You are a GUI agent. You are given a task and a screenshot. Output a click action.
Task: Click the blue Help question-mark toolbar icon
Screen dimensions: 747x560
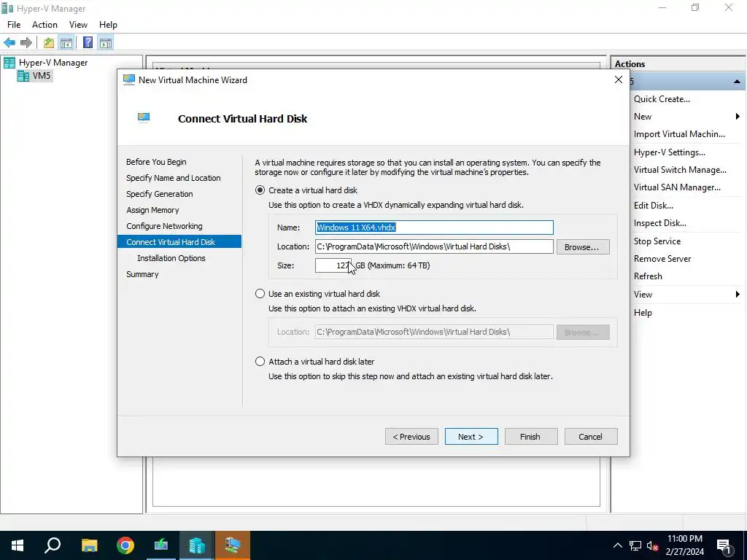click(88, 43)
